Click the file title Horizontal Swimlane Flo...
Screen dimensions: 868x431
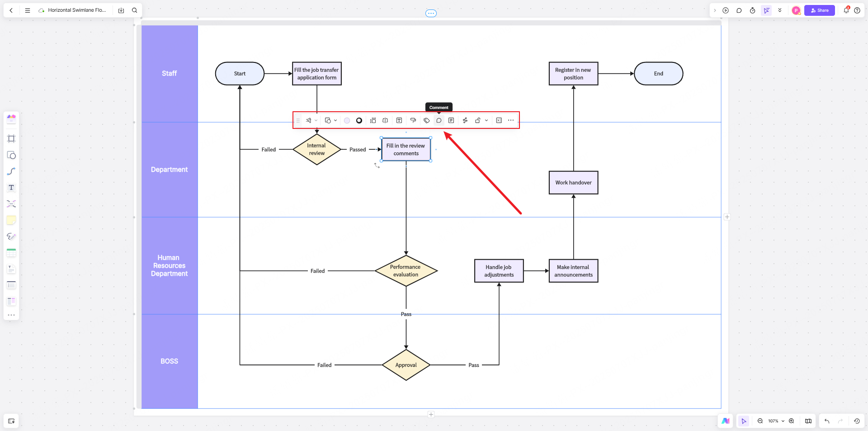[x=77, y=10]
